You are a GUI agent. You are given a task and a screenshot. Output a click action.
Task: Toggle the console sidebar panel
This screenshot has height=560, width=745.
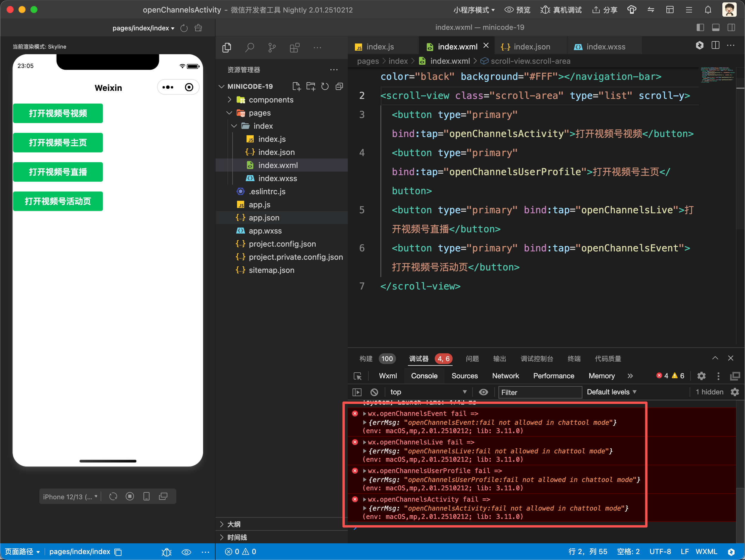[x=357, y=392]
